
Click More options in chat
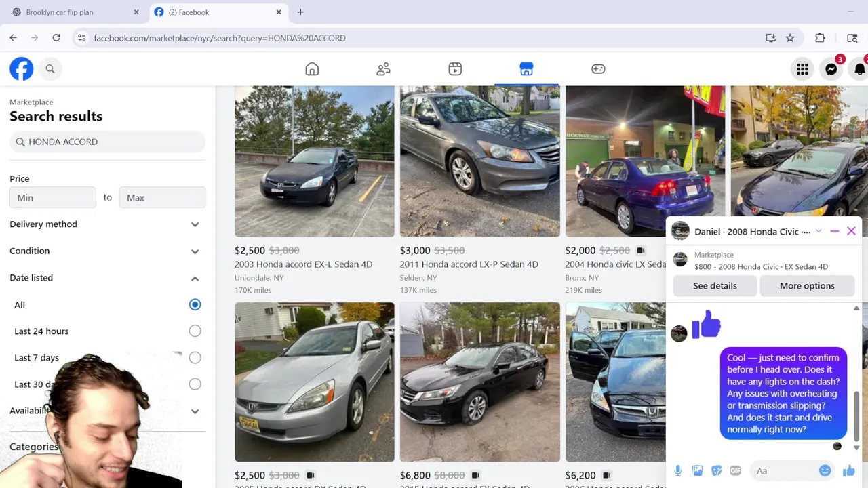point(807,285)
